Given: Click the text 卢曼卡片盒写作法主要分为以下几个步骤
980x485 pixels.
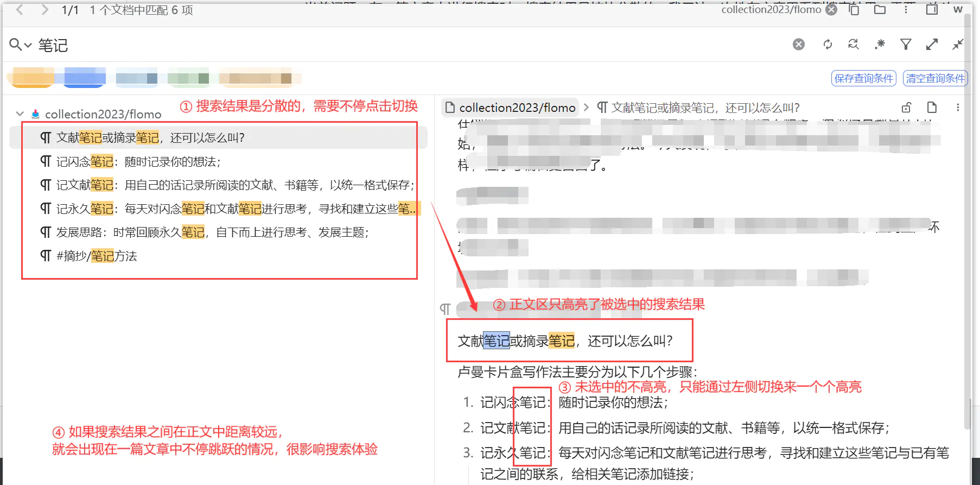Looking at the screenshot, I should coord(578,372).
